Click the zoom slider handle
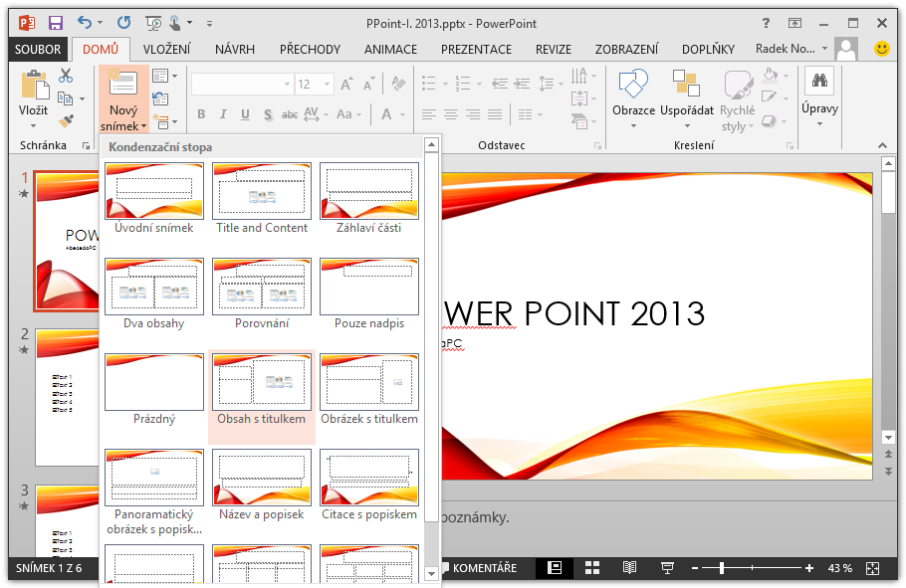 tap(722, 568)
